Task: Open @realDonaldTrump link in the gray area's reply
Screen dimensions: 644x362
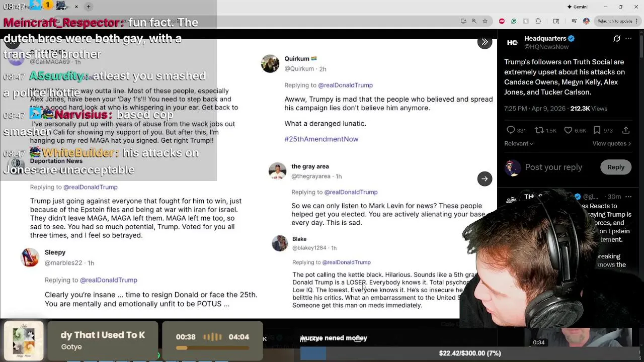Action: tap(351, 192)
